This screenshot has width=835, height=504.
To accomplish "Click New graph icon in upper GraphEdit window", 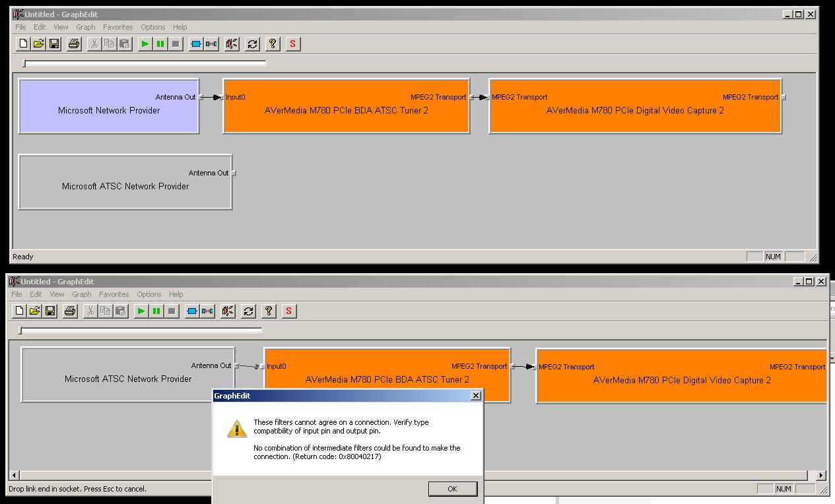I will point(23,44).
